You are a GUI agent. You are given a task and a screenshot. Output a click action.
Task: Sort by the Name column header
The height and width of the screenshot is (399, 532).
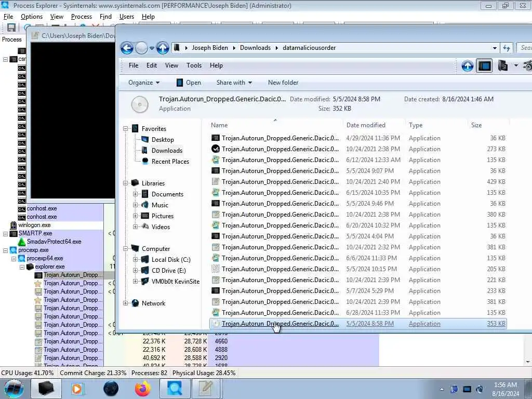[275, 125]
